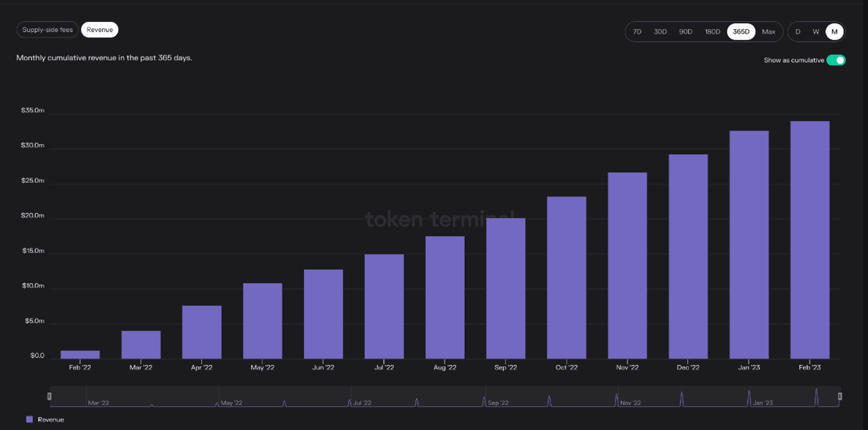Click 'Monthly cumulative revenue' description text
This screenshot has width=868, height=430.
104,58
